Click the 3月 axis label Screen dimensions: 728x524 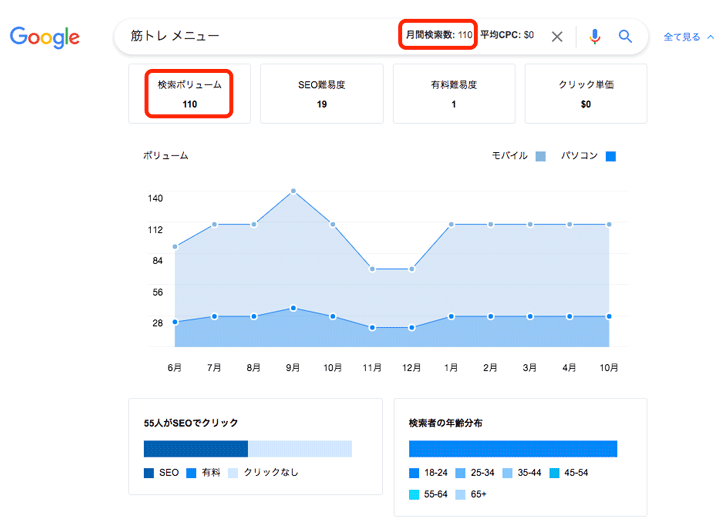coord(530,368)
